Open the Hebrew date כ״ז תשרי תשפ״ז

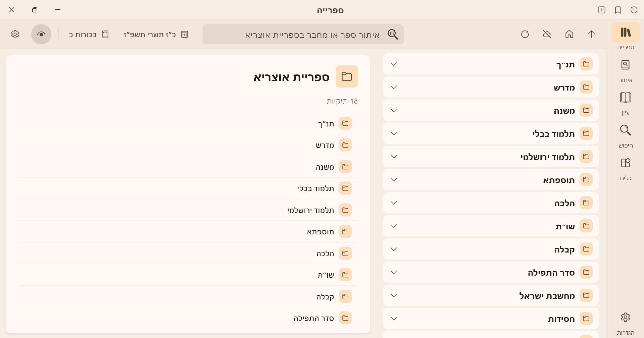(156, 35)
